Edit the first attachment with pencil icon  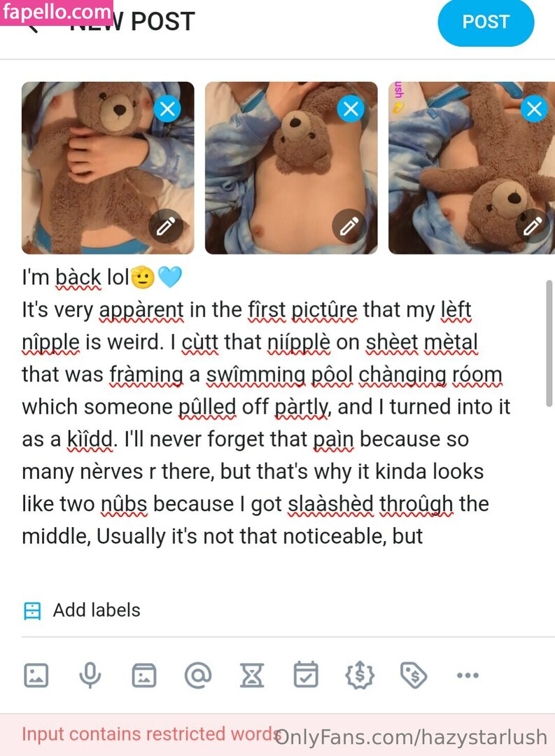[x=166, y=225]
